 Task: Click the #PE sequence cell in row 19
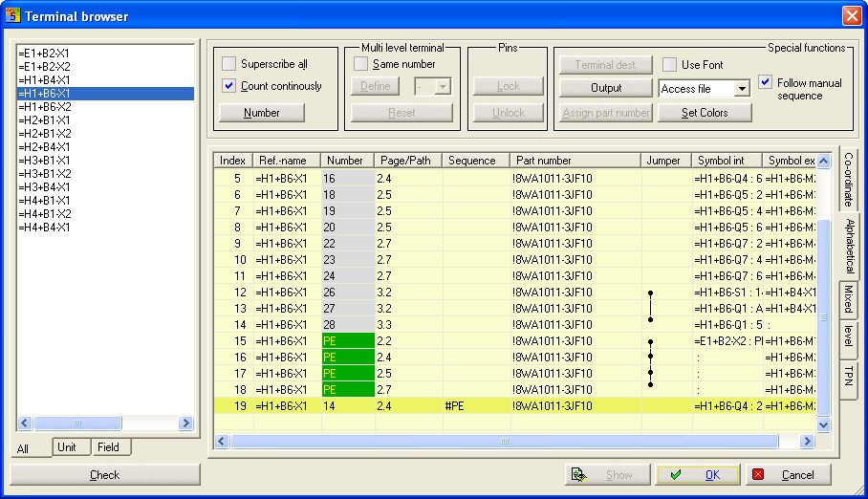coord(476,406)
